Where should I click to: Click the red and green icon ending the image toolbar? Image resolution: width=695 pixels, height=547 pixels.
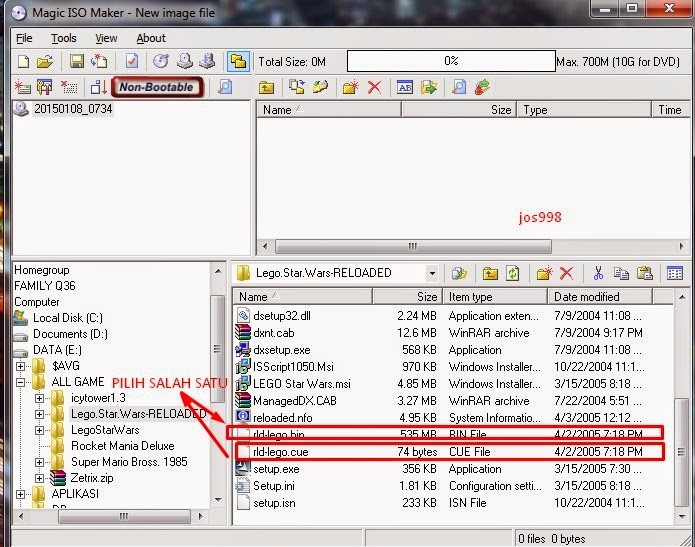click(482, 87)
